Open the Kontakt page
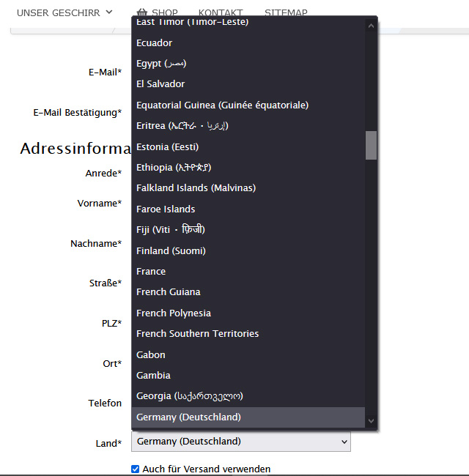 221,12
